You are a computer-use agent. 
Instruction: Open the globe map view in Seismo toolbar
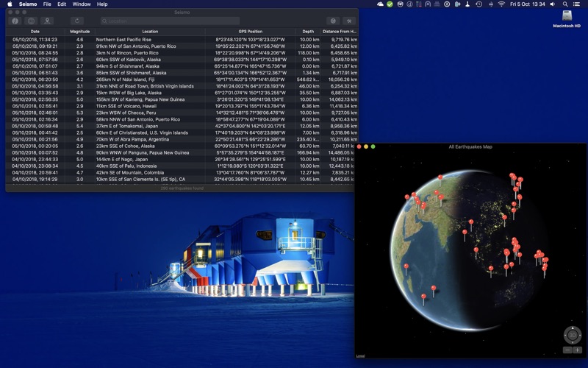tap(32, 21)
